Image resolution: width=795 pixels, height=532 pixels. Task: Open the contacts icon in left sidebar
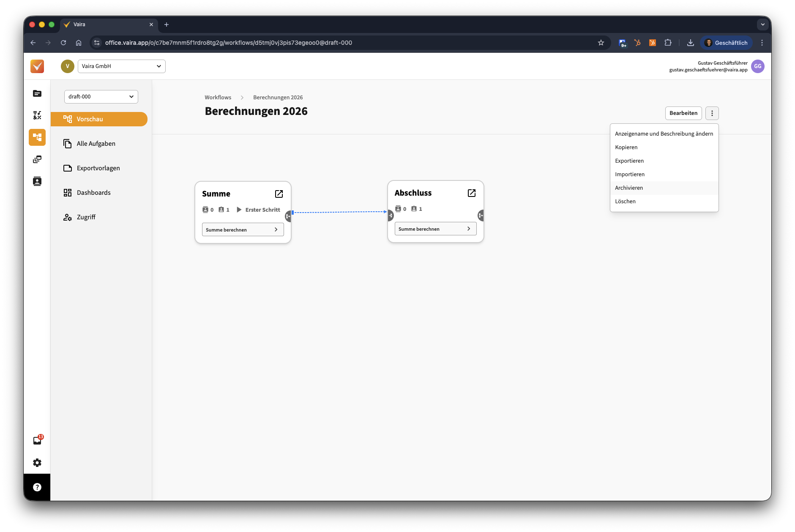coord(37,181)
